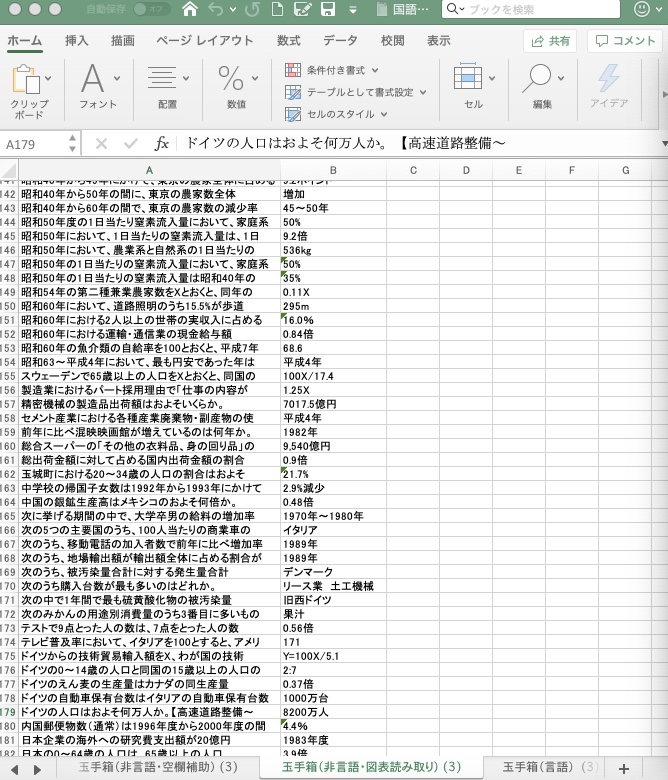
Task: Click the smiley feedback icon
Action: point(642,9)
